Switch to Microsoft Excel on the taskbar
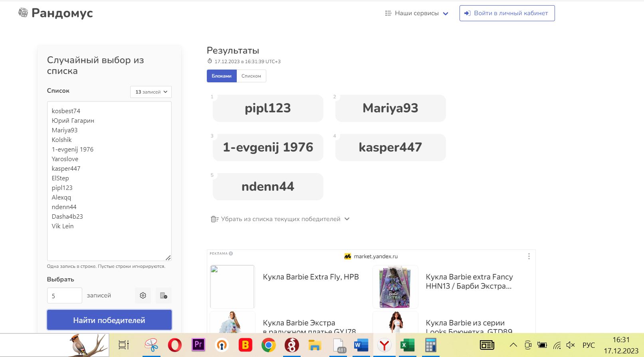Screen dimensions: 644x357 click(408, 345)
